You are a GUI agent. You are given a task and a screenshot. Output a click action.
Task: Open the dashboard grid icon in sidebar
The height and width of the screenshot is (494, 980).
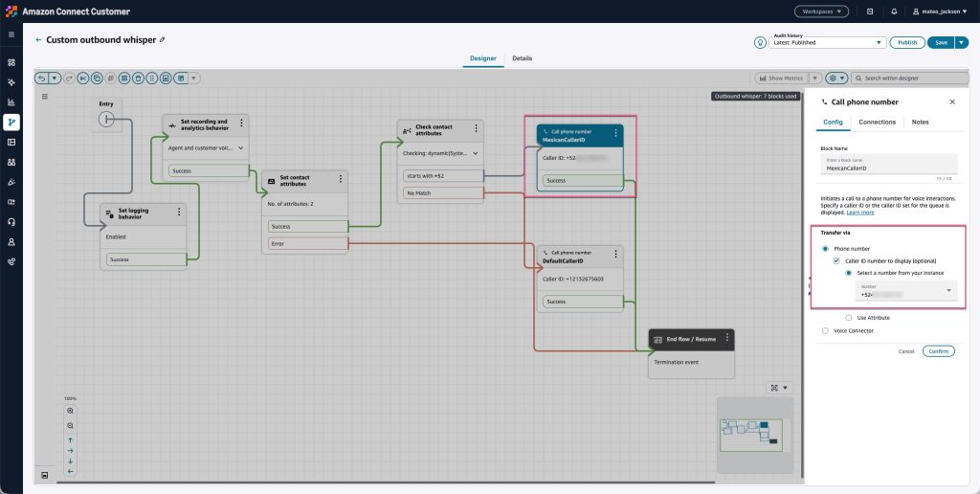point(11,62)
